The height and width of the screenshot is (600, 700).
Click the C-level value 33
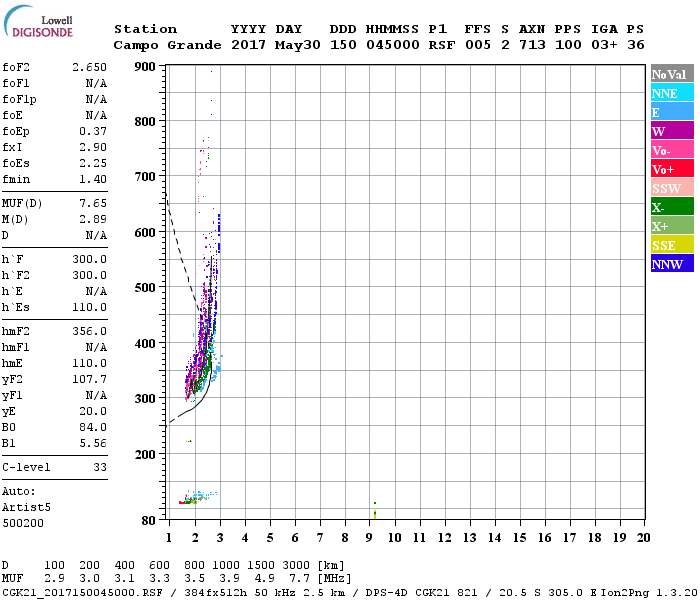coord(99,467)
